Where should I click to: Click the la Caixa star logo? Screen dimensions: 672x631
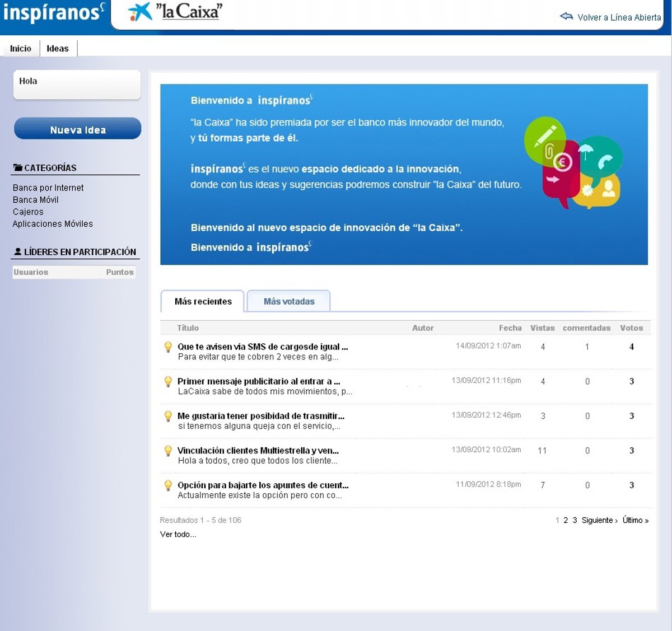coord(140,11)
